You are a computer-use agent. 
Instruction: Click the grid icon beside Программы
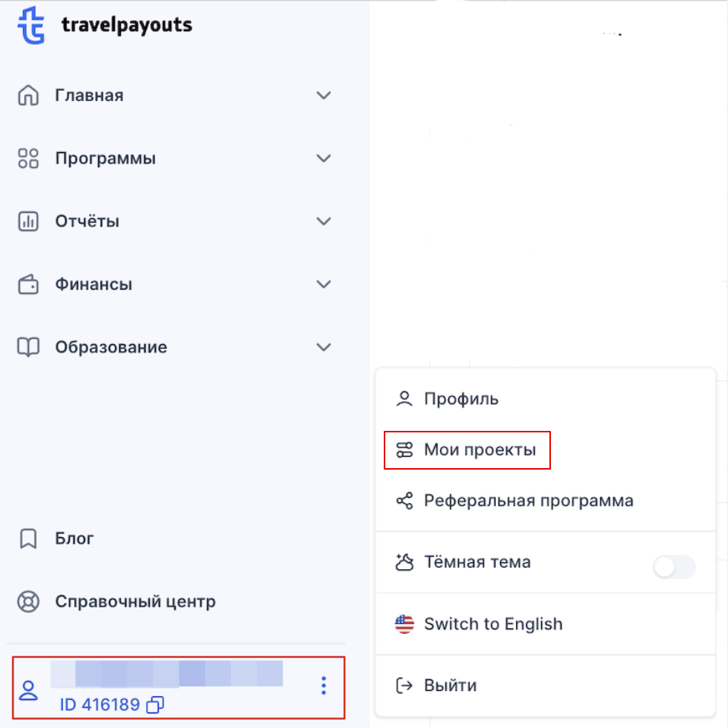pos(28,158)
